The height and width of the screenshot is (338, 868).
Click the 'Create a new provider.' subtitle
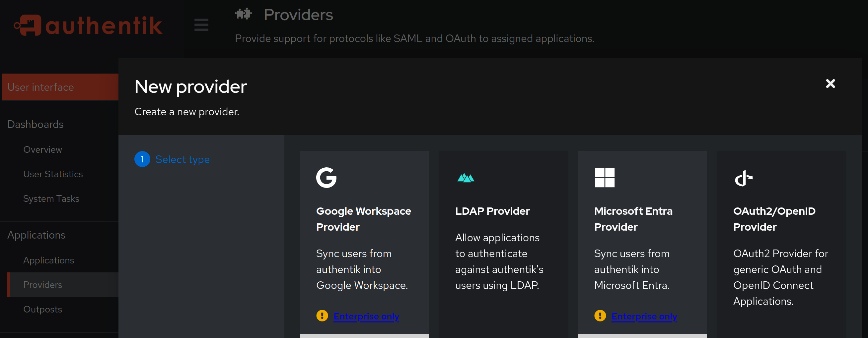[187, 112]
